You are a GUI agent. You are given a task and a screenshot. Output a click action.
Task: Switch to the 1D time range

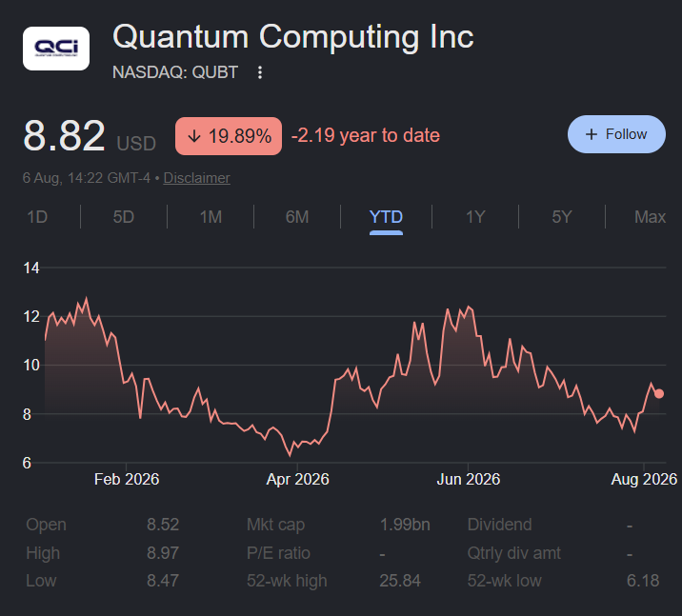[x=37, y=217]
